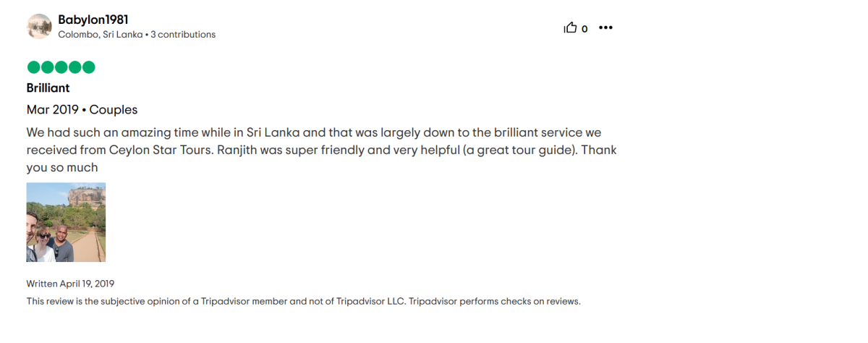
Task: Click the "Brilliant" review title
Action: pos(48,88)
